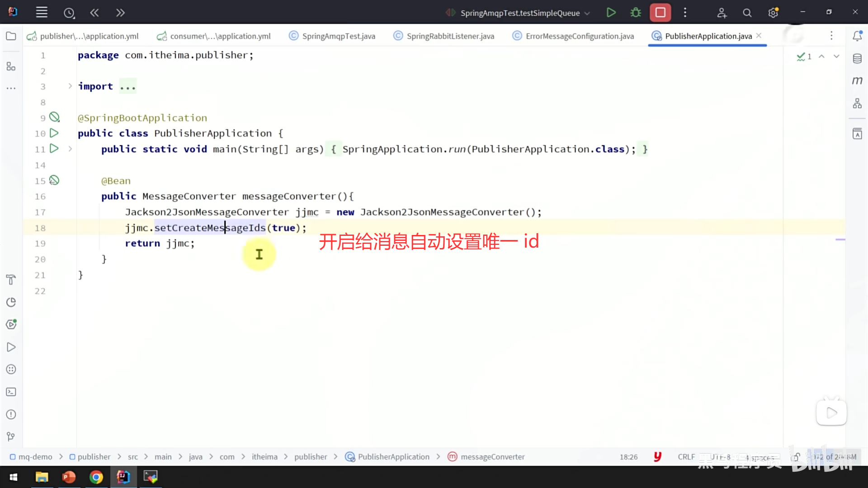Toggle the Structure tool window
This screenshot has width=868, height=488.
coord(11,67)
